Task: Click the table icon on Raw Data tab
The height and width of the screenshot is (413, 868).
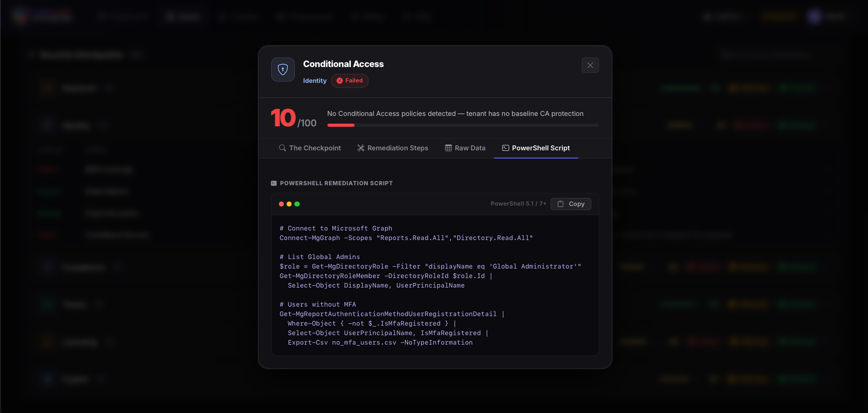Action: 448,148
